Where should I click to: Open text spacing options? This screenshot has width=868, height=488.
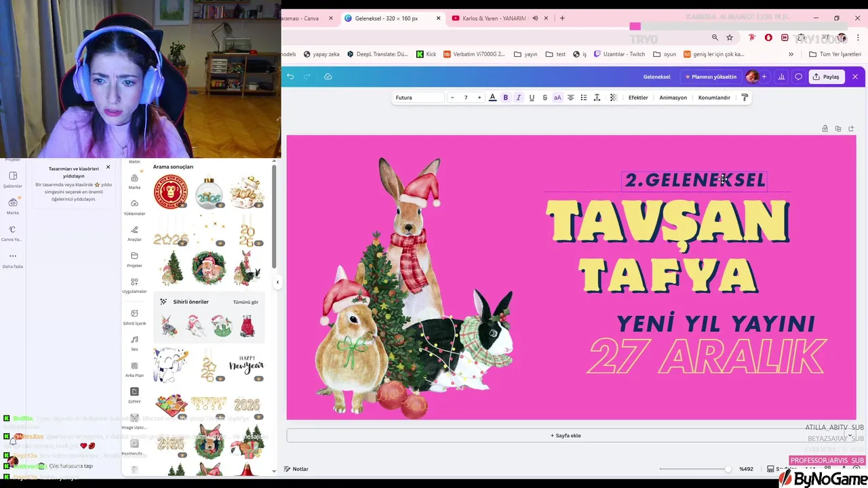tap(597, 98)
